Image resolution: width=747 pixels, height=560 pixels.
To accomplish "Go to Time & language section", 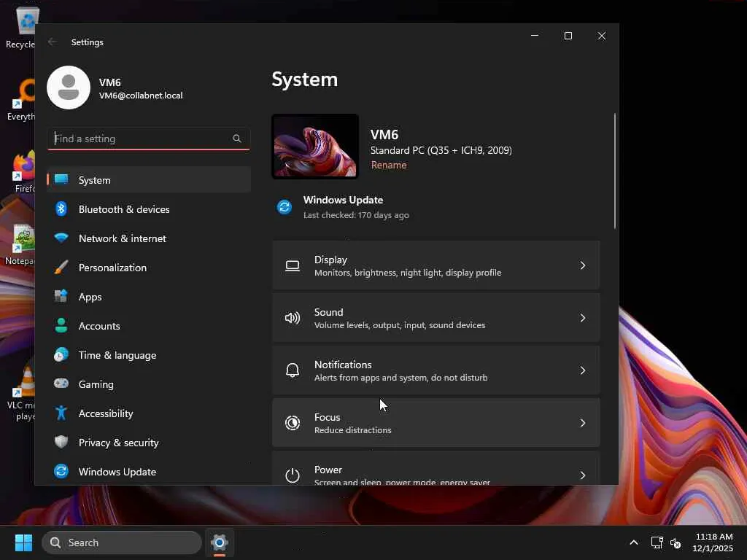I will coord(117,355).
